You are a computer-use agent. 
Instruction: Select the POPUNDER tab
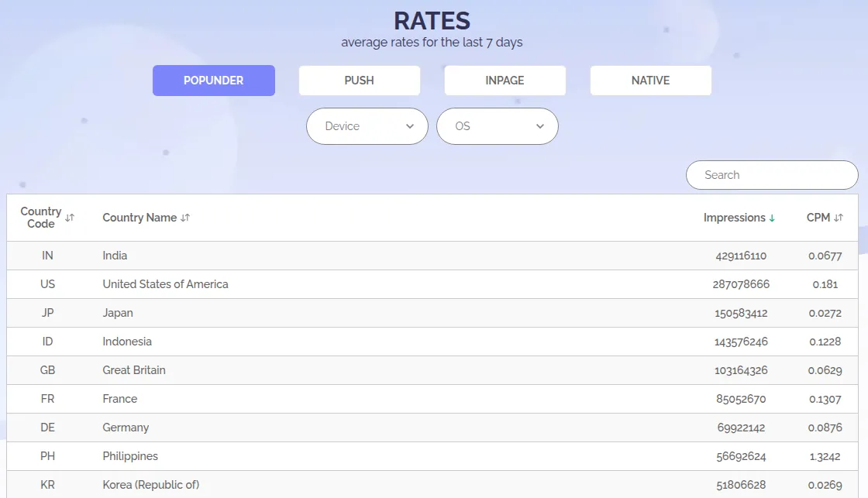pos(214,81)
